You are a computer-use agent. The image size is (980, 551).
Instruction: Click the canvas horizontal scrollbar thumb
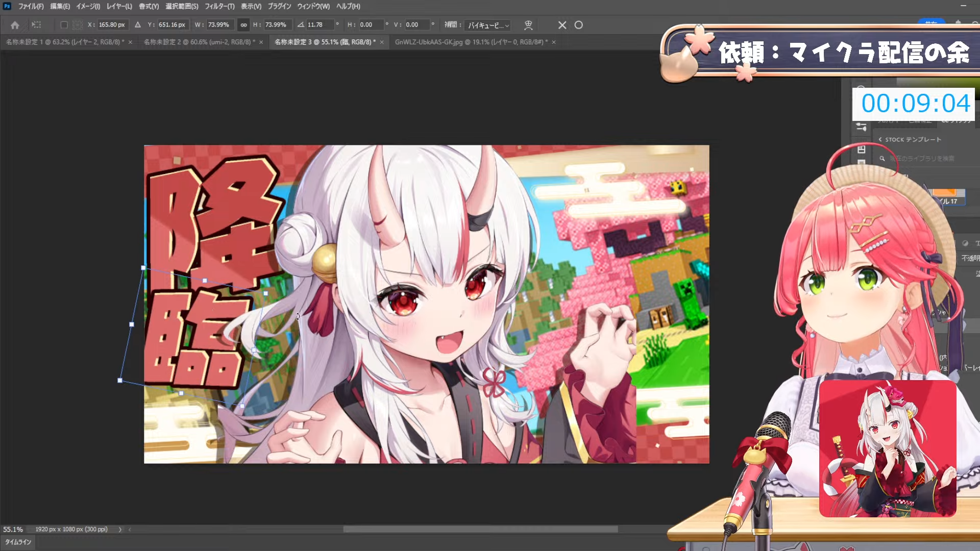pos(480,530)
